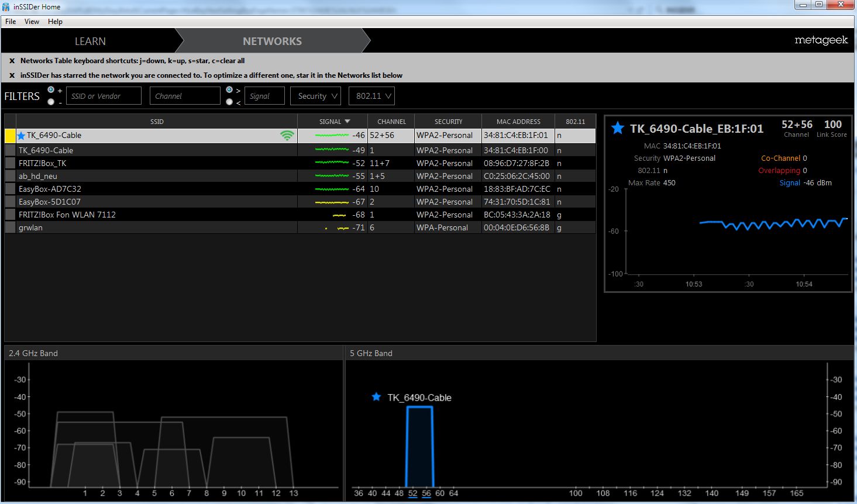Sort by CHANNEL column header
This screenshot has width=857, height=504.
pos(391,122)
